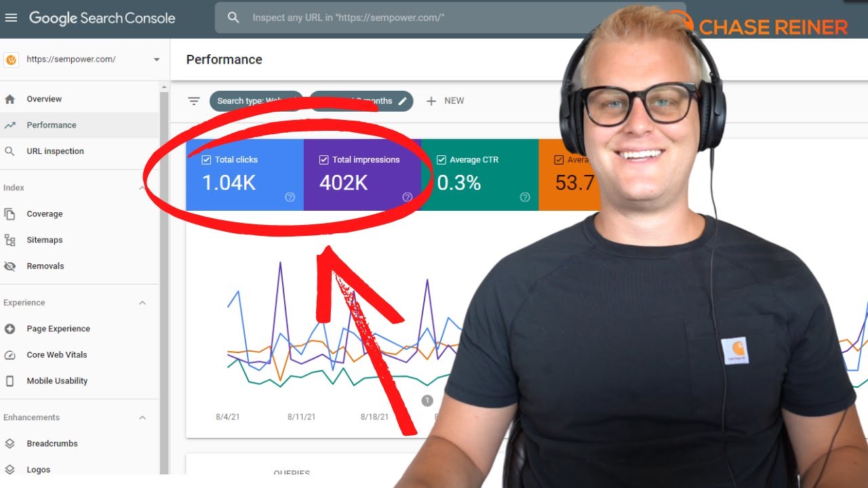Screen dimensions: 868x488
Task: Toggle the Average position checkbox
Action: pos(559,160)
